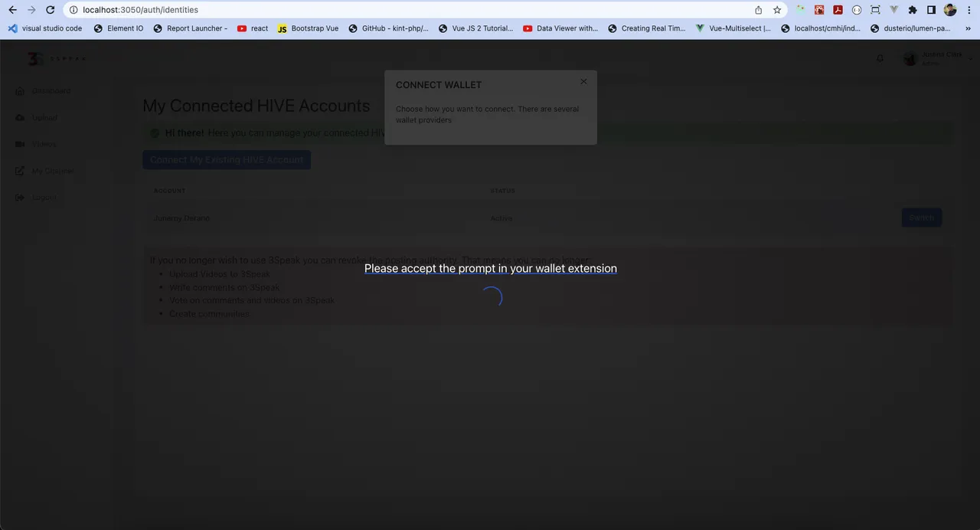This screenshot has width=980, height=530.
Task: Open the Creating Real Tim bookmark
Action: [x=647, y=28]
